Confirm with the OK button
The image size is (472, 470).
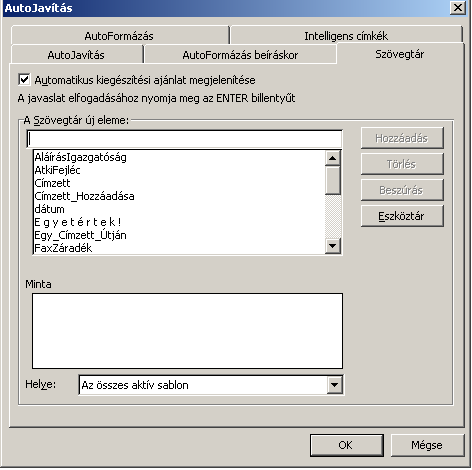(x=346, y=445)
